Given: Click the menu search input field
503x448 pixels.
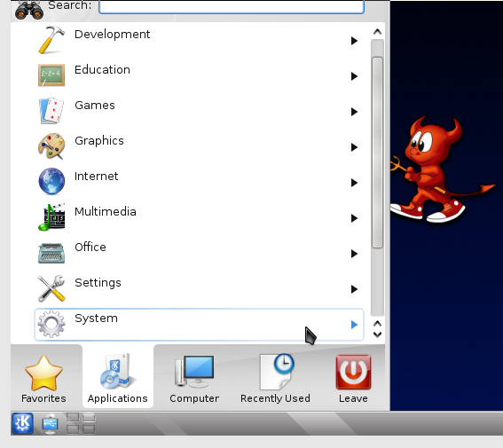Looking at the screenshot, I should [232, 6].
